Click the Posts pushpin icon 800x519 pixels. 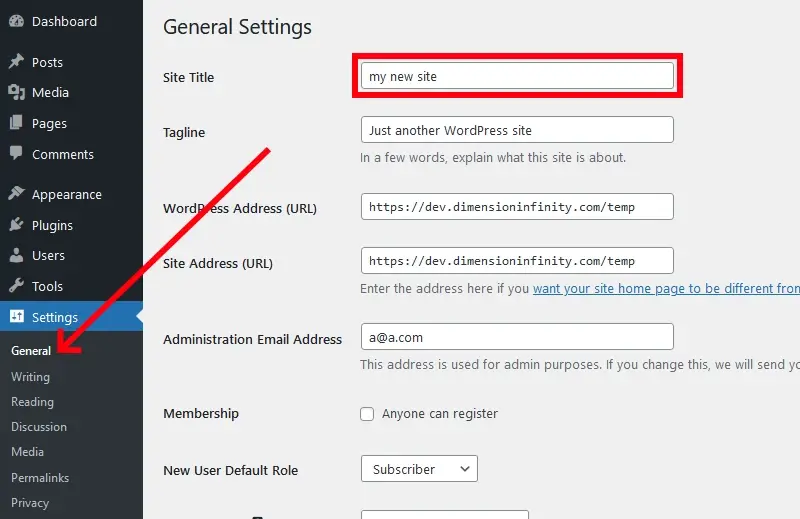click(16, 61)
